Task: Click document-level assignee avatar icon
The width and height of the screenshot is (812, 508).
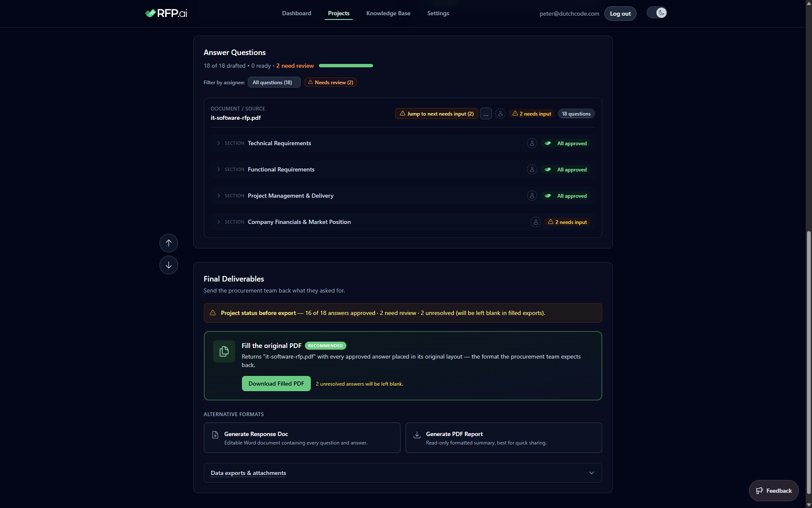Action: click(x=500, y=113)
